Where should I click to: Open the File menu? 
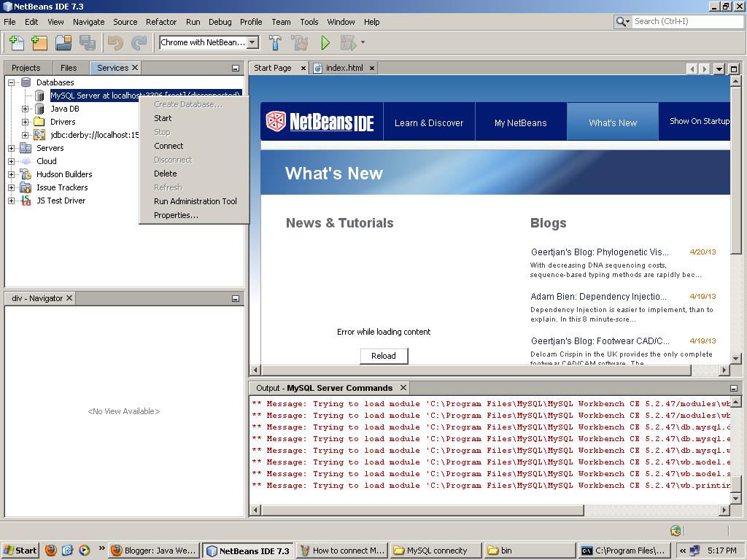point(9,22)
